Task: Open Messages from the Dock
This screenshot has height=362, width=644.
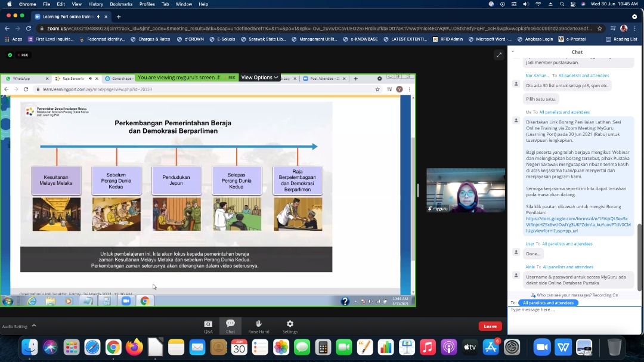Action: (x=302, y=347)
